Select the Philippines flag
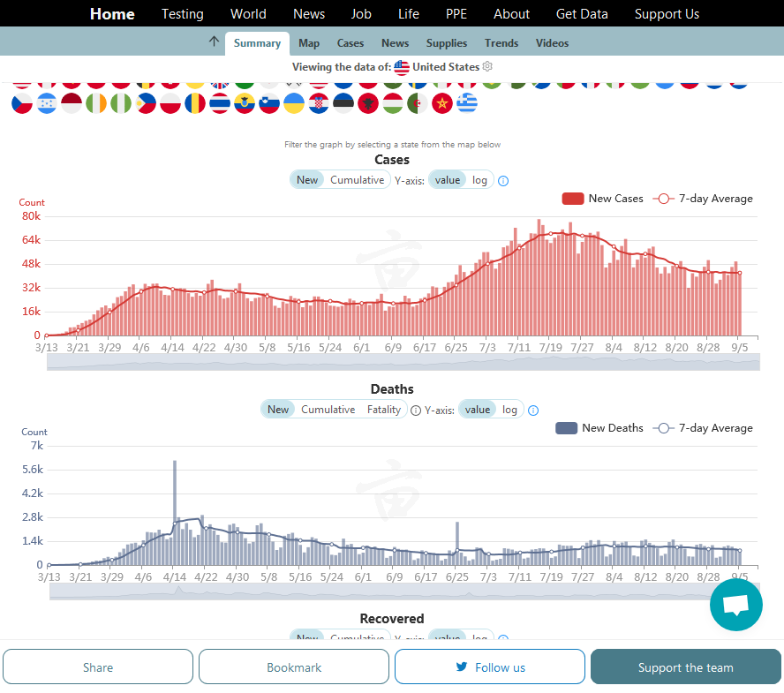Viewport: 784px width, 693px height. click(x=146, y=103)
